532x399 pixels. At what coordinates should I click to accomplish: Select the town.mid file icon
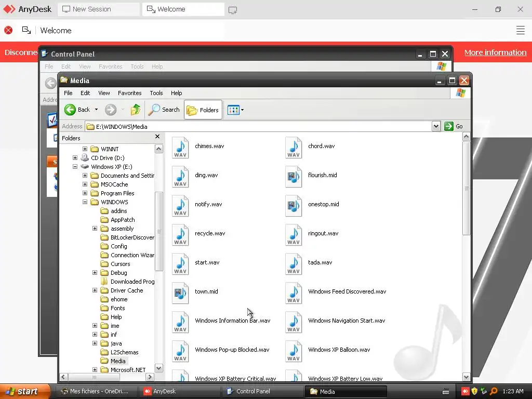tap(180, 293)
